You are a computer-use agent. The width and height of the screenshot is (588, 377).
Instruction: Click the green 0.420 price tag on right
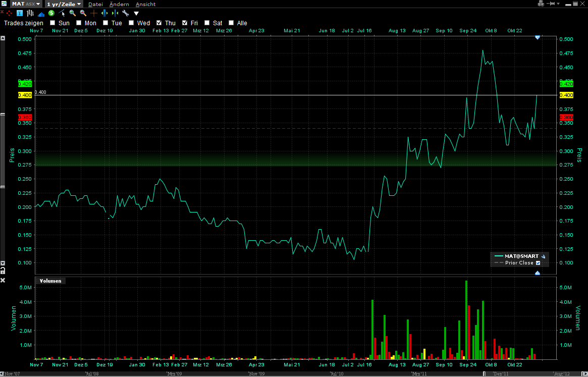[566, 84]
